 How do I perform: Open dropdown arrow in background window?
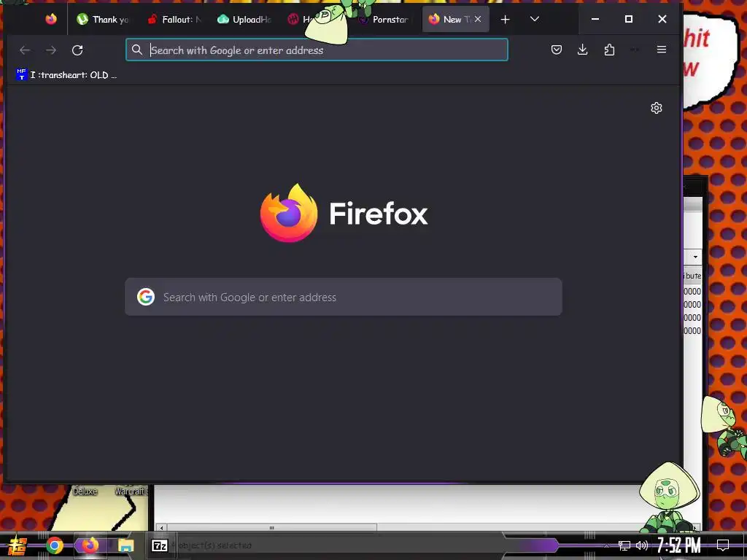tap(695, 257)
